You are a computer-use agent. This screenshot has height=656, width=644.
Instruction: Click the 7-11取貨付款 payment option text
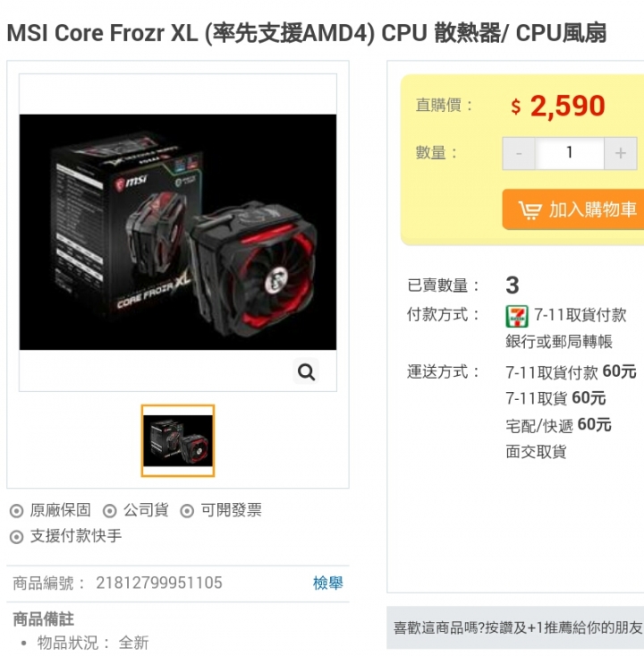(580, 315)
